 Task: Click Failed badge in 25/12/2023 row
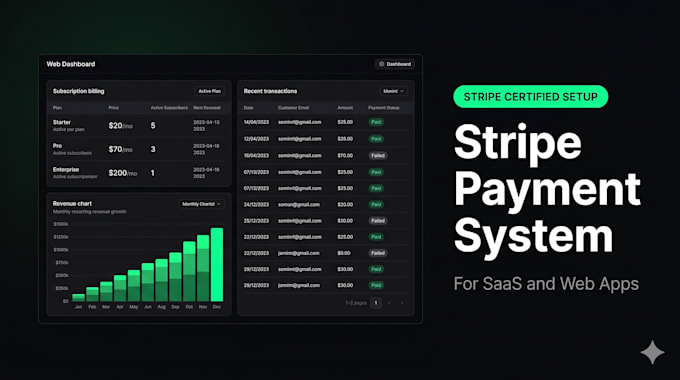378,221
